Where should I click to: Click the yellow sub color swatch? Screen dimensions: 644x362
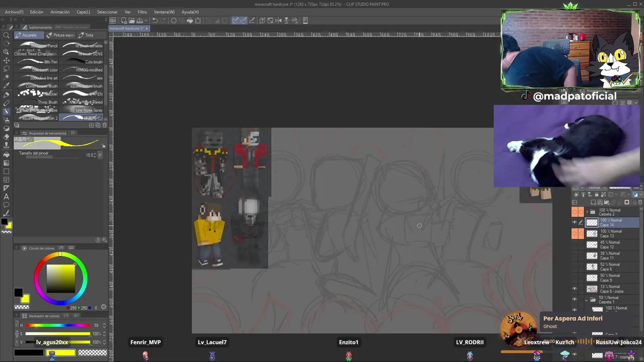(x=25, y=299)
